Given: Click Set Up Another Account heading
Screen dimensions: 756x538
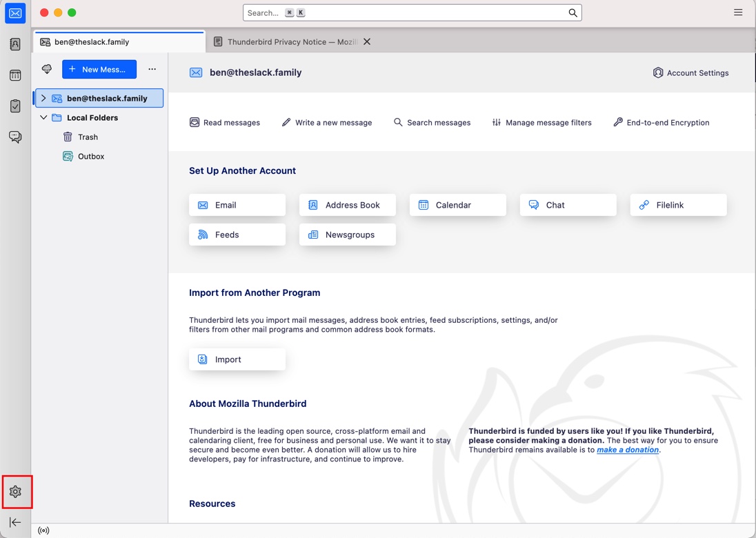Looking at the screenshot, I should coord(243,170).
